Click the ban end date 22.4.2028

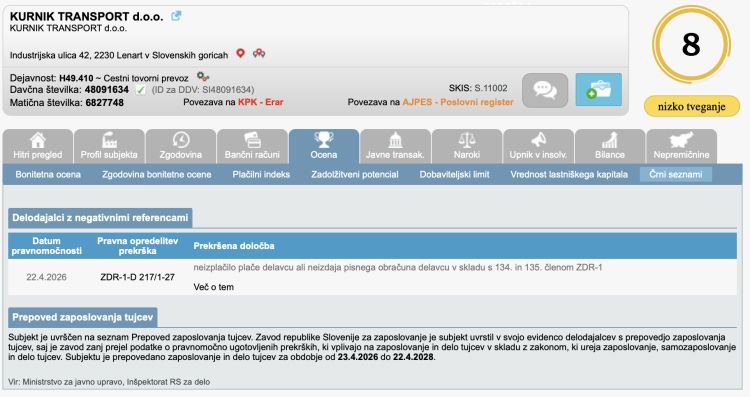coord(413,357)
